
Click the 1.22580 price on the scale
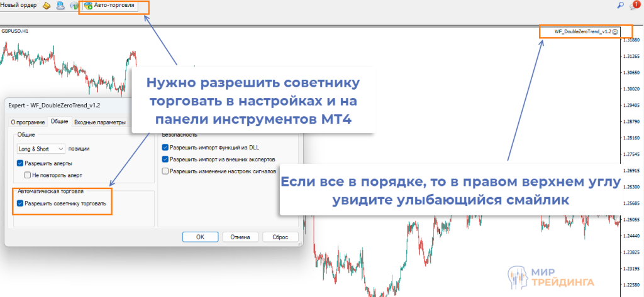[633, 285]
